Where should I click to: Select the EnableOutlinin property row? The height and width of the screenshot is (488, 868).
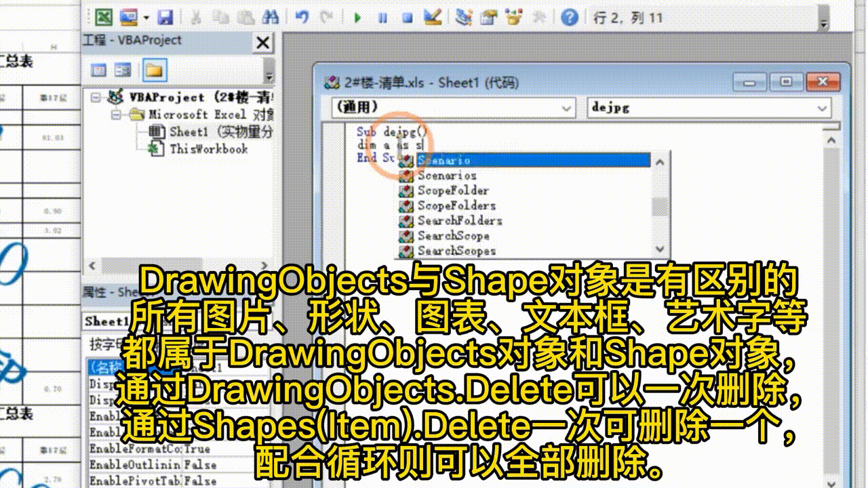coord(180,465)
